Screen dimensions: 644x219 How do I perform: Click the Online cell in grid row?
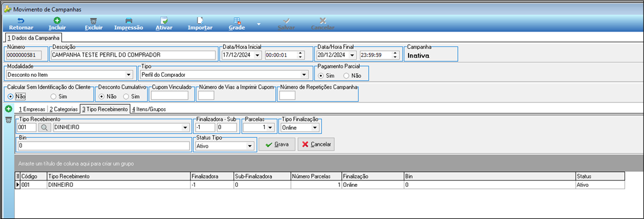click(x=372, y=185)
